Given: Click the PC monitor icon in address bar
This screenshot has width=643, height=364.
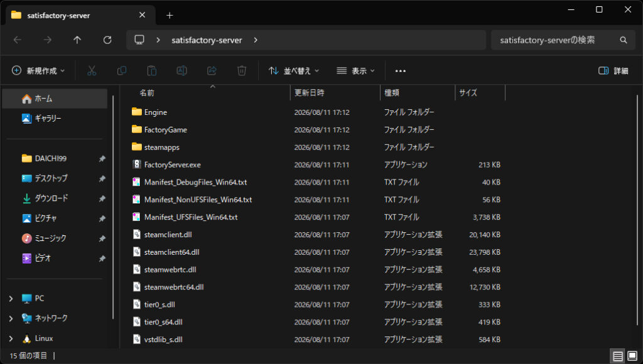Looking at the screenshot, I should (x=139, y=40).
